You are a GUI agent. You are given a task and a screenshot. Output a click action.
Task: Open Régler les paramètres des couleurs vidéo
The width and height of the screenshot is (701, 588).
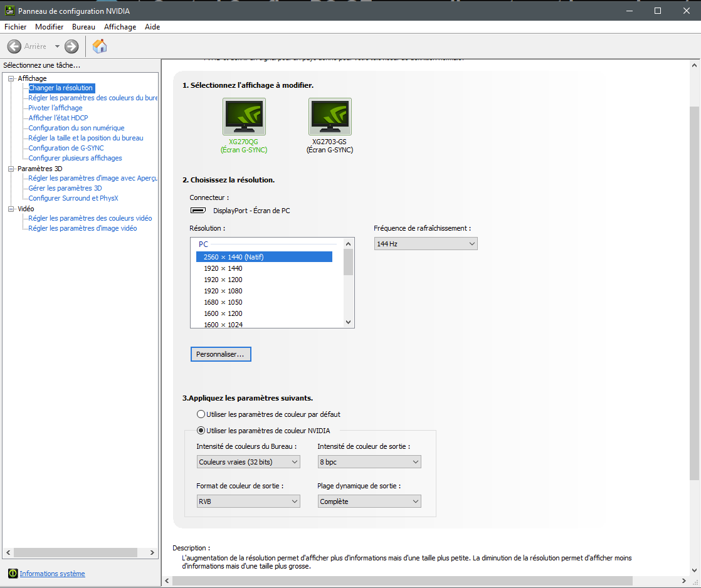(90, 218)
